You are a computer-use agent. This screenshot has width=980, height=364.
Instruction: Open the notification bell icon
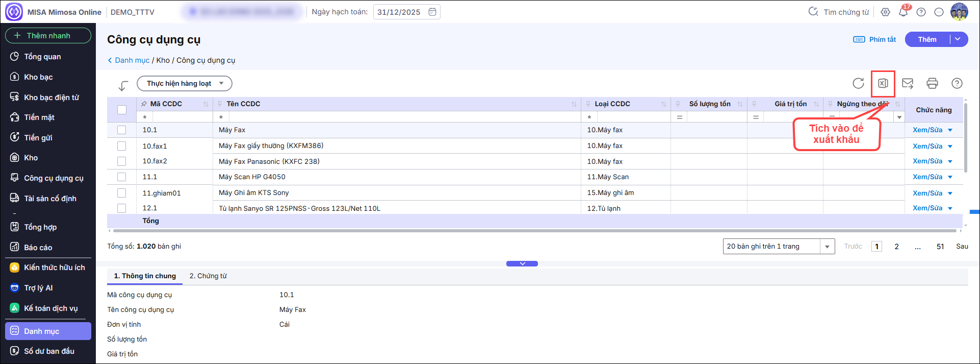(x=903, y=12)
